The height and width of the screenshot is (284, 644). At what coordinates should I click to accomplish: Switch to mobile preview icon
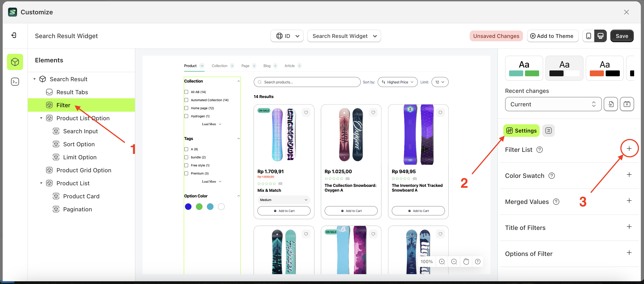(589, 36)
